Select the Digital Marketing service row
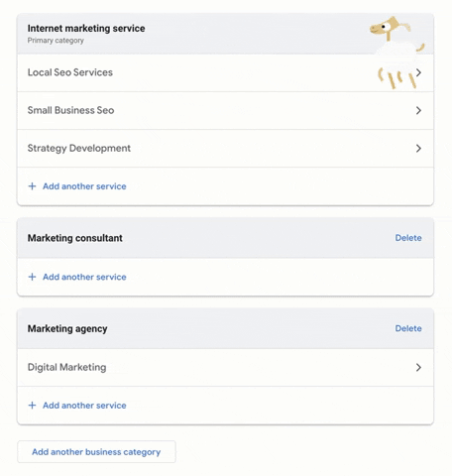The width and height of the screenshot is (452, 476). coord(225,367)
